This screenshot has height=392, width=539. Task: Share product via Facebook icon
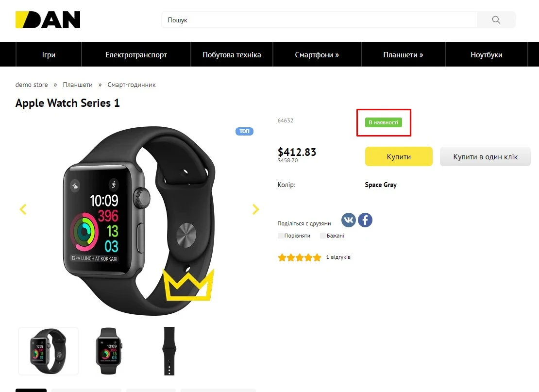click(365, 220)
